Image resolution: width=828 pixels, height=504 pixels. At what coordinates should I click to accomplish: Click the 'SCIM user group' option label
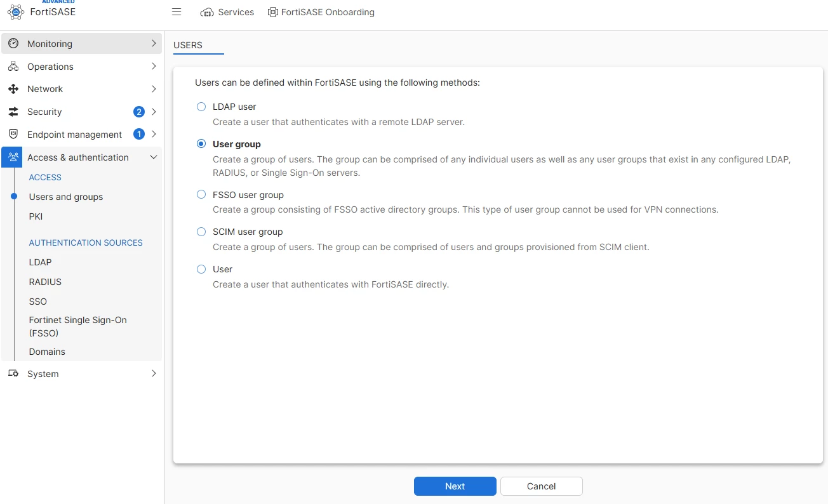point(248,232)
